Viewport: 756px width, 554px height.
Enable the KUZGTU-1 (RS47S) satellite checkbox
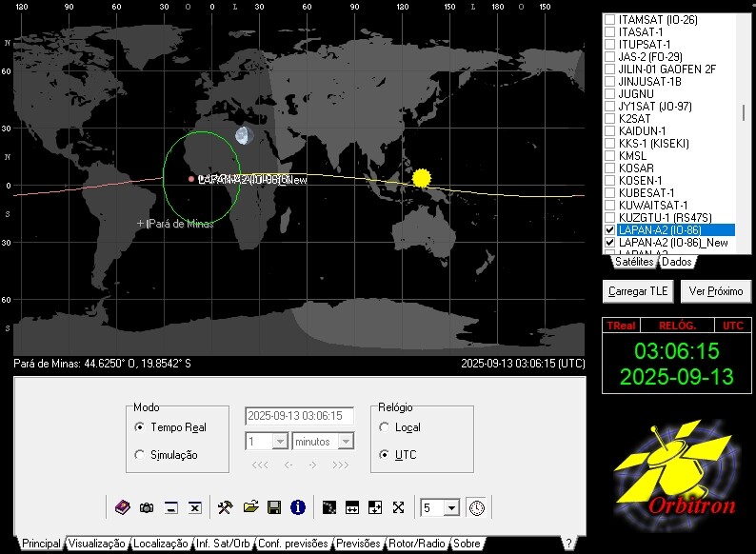(609, 218)
